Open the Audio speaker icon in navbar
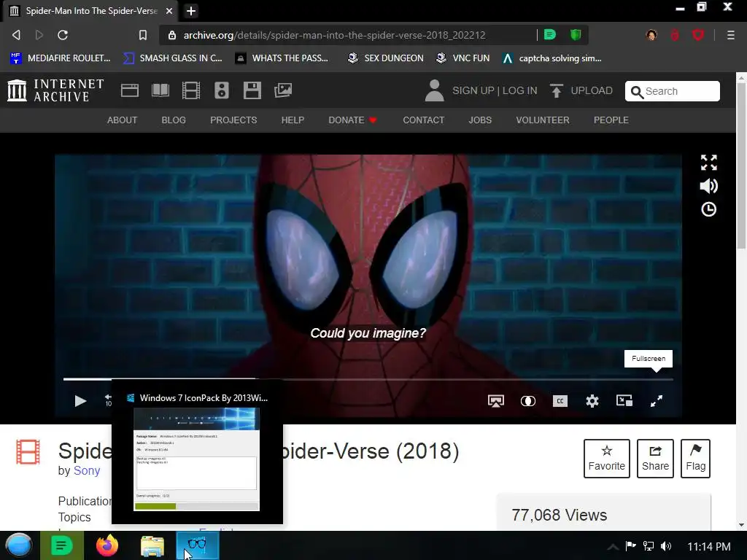 point(222,90)
